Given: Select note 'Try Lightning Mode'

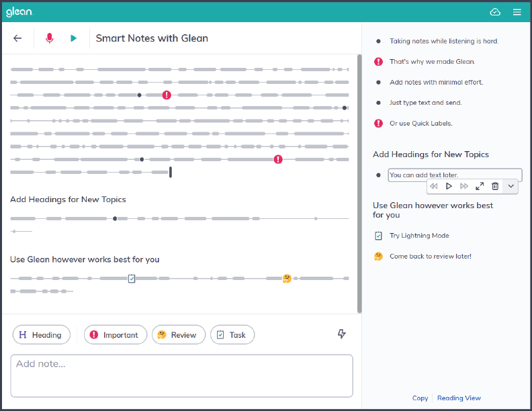Looking at the screenshot, I should click(419, 236).
